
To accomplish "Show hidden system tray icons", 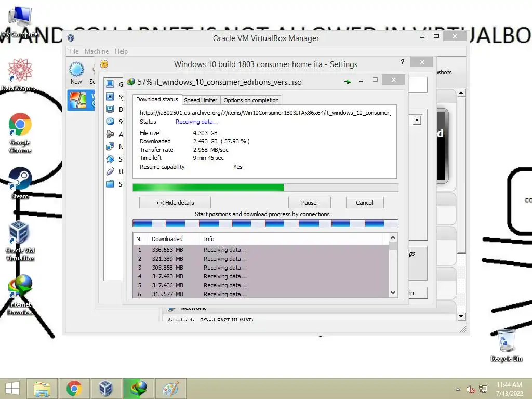I will pyautogui.click(x=458, y=389).
